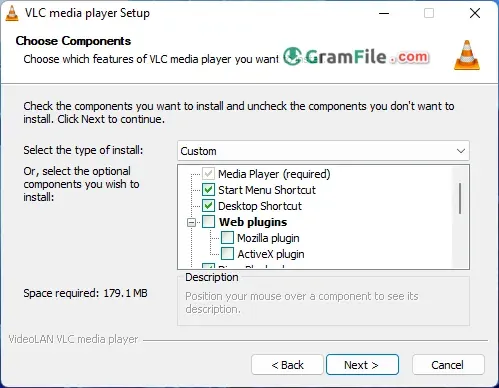This screenshot has height=388, width=499.
Task: Check the ActiveX plugin checkbox
Action: coord(227,254)
